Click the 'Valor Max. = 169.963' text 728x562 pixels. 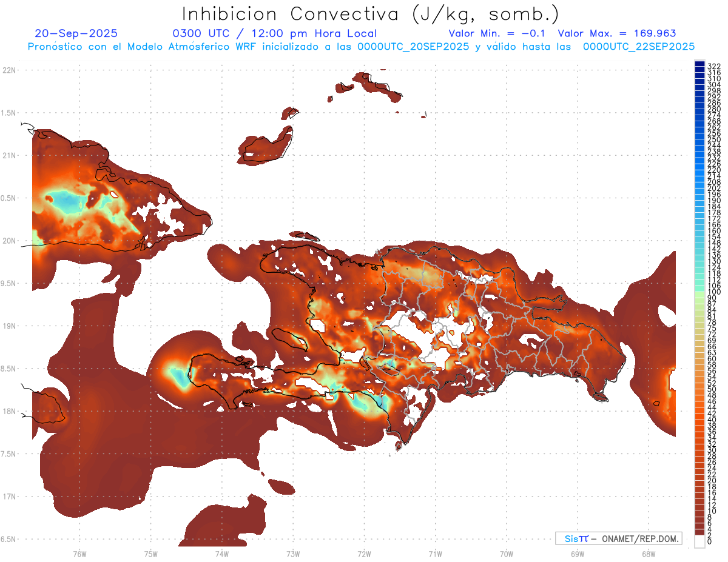(616, 33)
